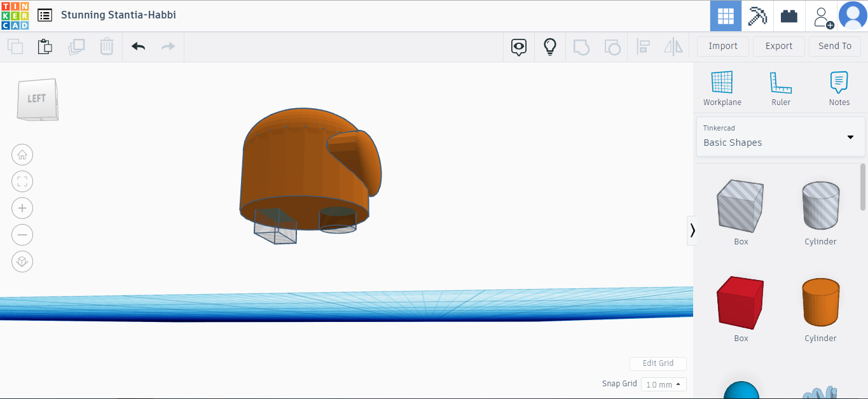Click the Align tool icon

pos(643,46)
